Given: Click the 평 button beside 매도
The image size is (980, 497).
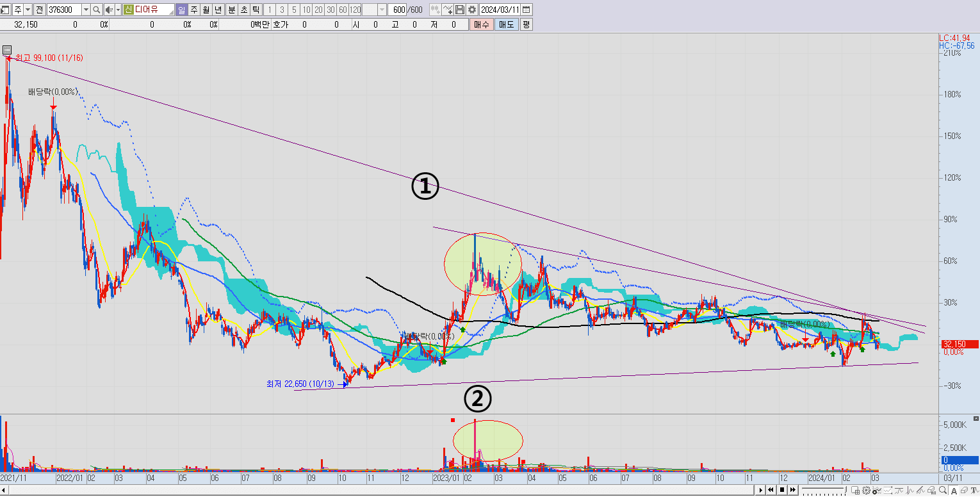Looking at the screenshot, I should [x=526, y=24].
